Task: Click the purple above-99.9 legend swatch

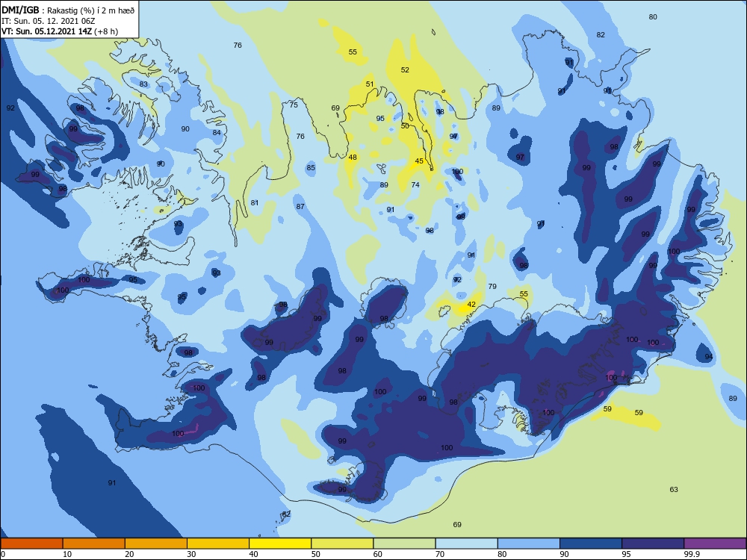Action: pos(715,544)
